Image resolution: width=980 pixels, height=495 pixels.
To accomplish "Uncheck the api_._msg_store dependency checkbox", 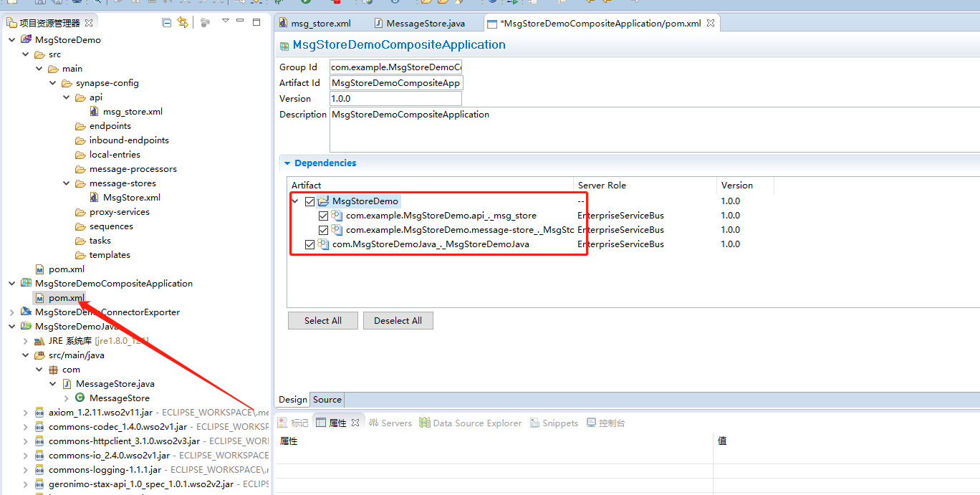I will [x=323, y=216].
